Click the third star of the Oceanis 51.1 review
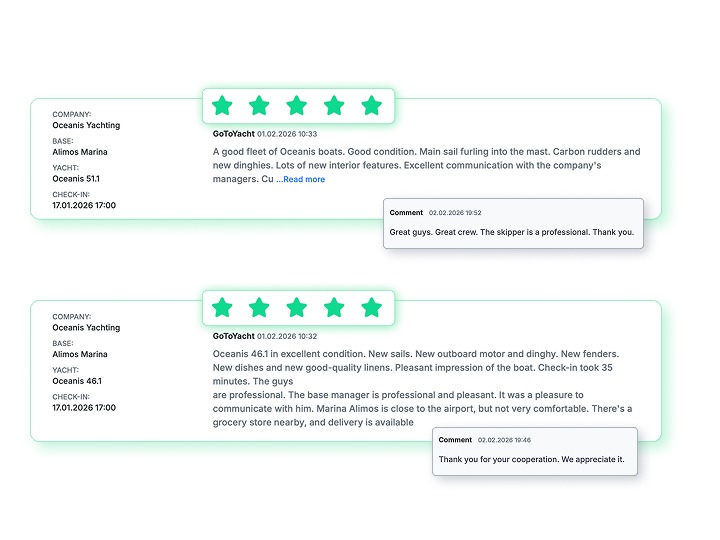 coord(297,105)
